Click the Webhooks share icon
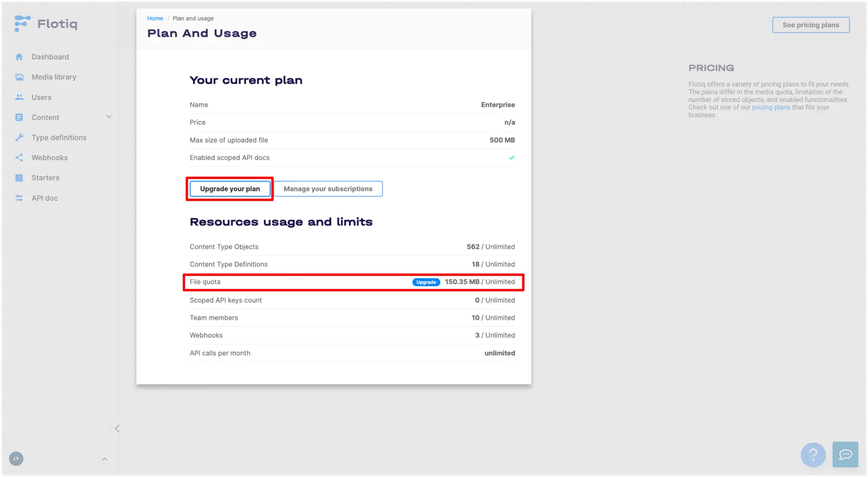Image resolution: width=868 pixels, height=477 pixels. click(x=19, y=158)
